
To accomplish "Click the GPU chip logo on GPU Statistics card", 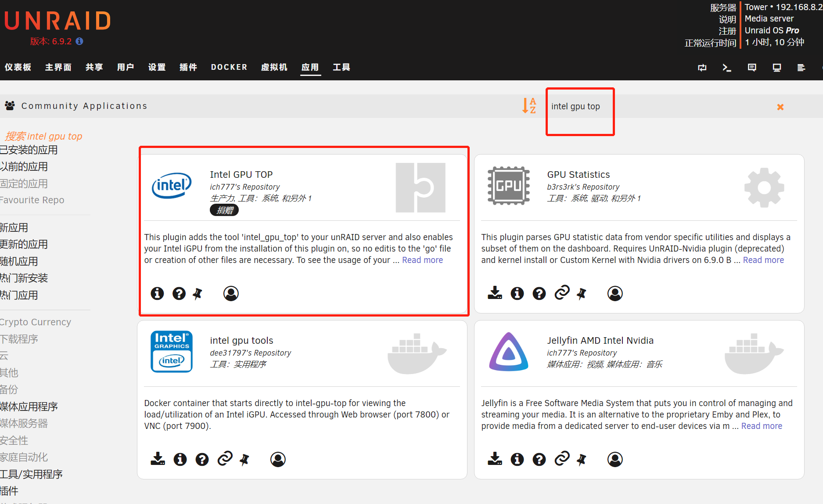I will [509, 186].
